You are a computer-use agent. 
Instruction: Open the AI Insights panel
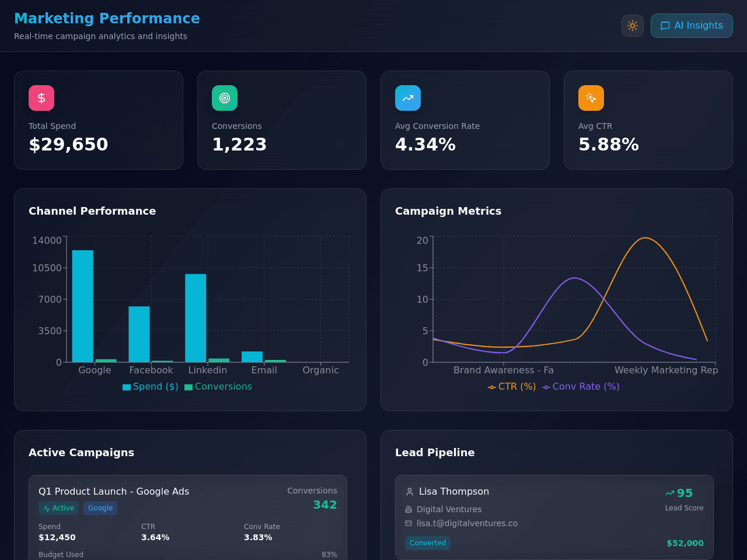tap(692, 26)
